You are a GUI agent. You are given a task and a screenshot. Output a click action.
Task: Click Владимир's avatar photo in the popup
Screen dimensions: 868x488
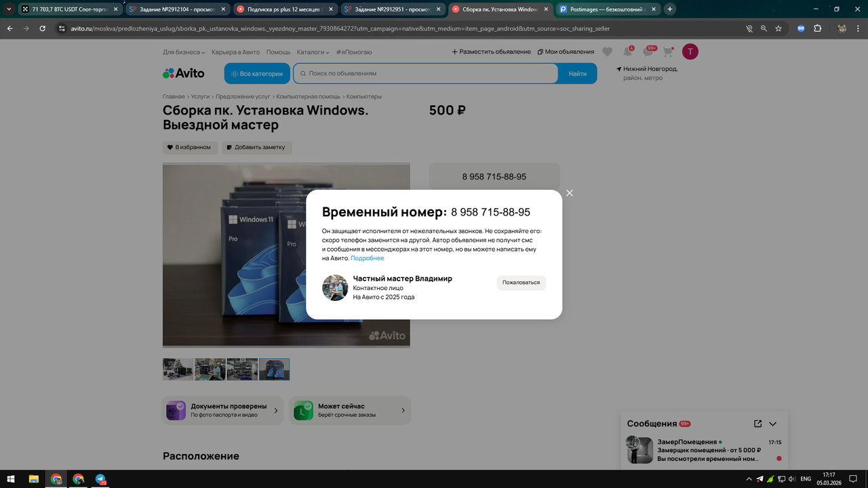(x=335, y=288)
